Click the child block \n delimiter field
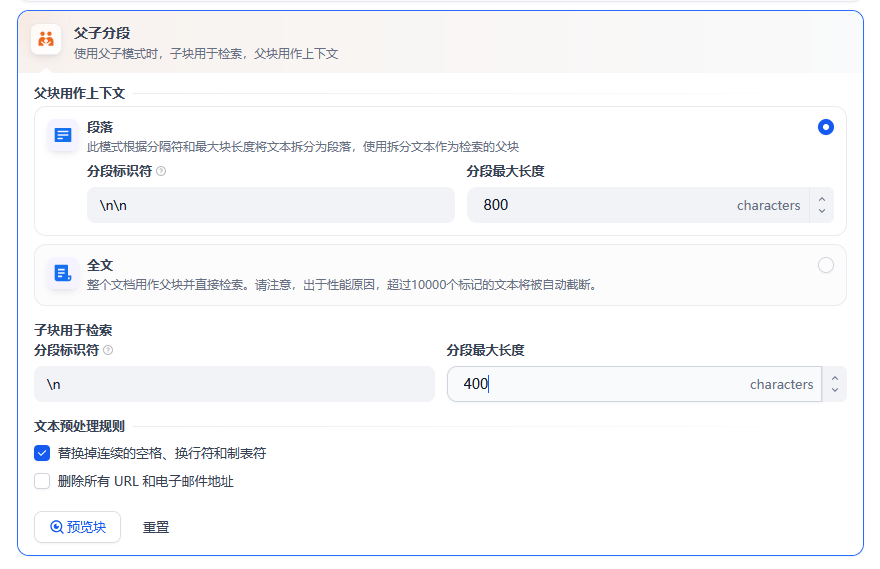Viewport: 880px width, 569px height. (x=234, y=384)
